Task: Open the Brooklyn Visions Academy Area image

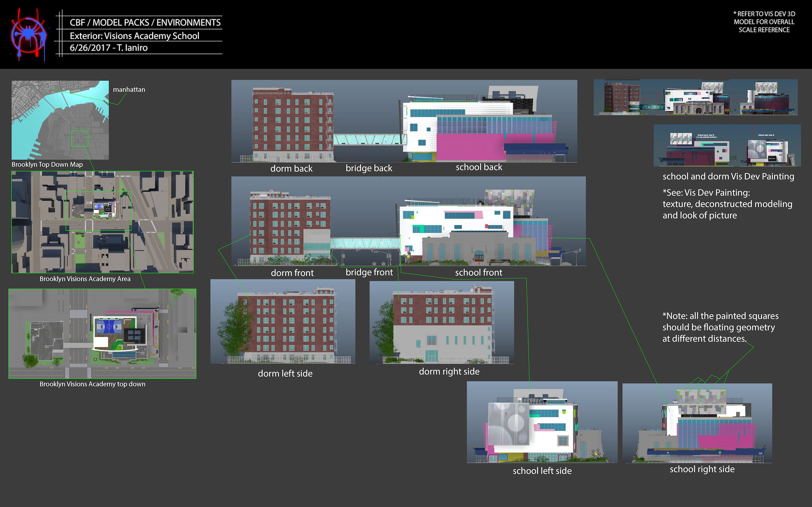Action: click(x=102, y=222)
